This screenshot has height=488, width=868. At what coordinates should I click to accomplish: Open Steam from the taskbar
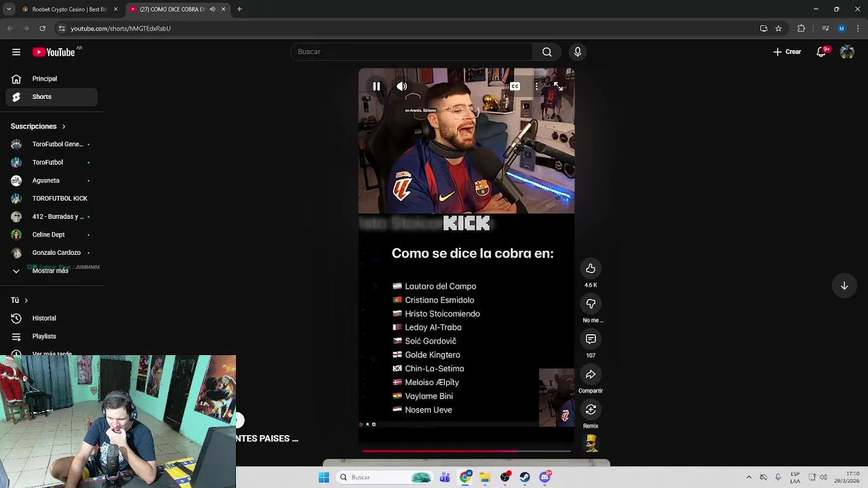(x=525, y=477)
